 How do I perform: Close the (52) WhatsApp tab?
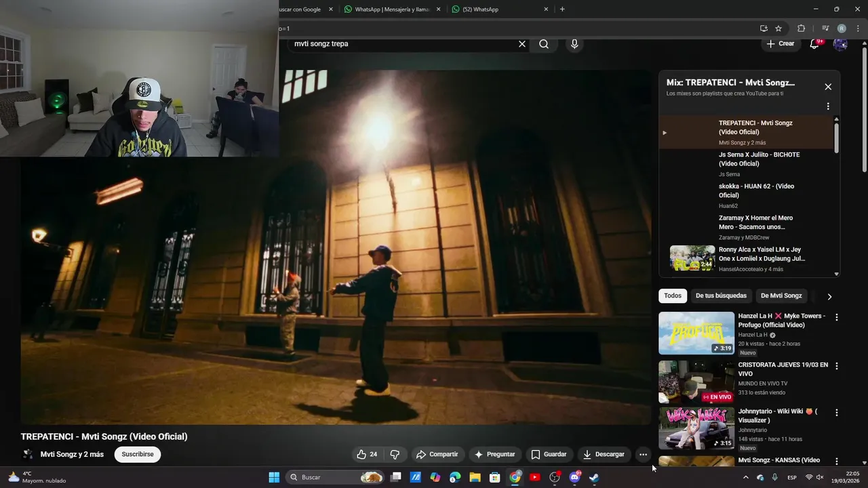coord(546,9)
